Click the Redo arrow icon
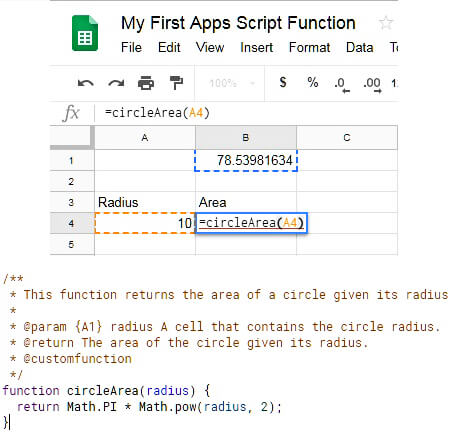Viewport: 456px width, 436px height. coord(116,83)
